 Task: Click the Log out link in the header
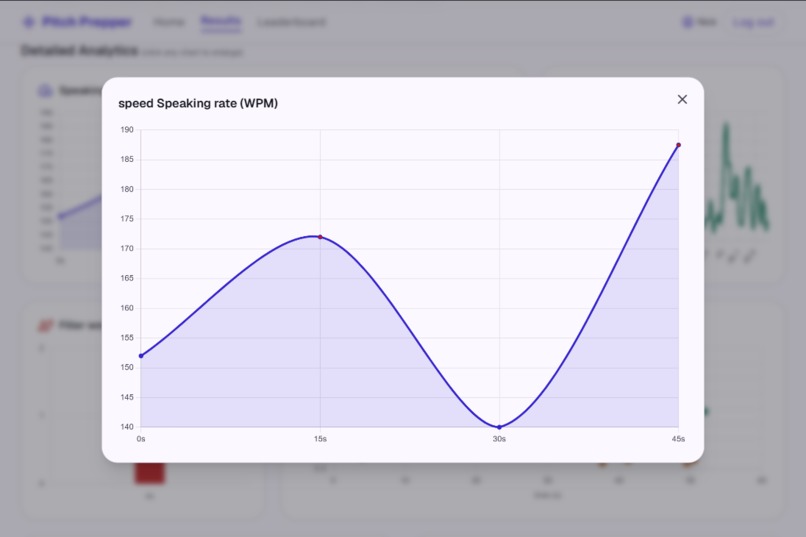point(753,22)
